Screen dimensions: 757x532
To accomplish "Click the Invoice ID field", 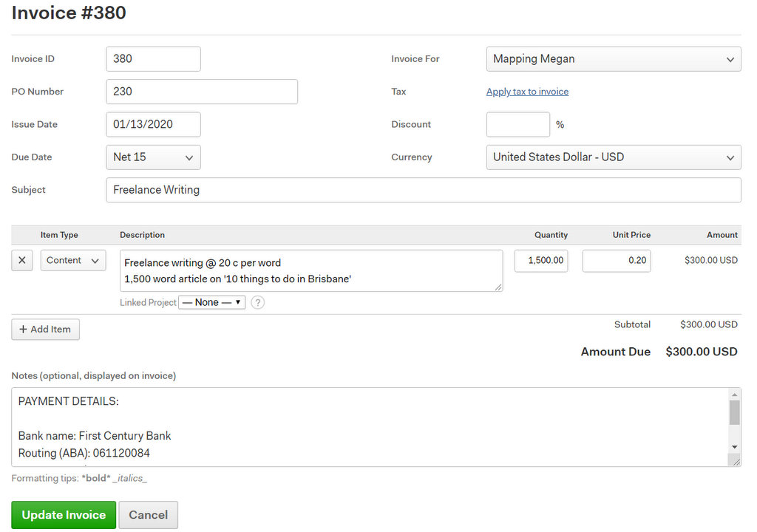I will (153, 59).
